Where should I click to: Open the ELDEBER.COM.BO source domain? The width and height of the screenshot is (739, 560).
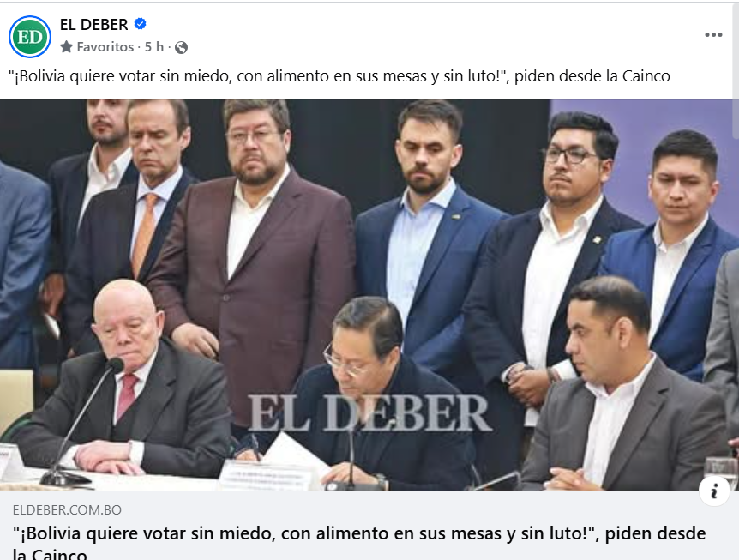pos(67,509)
